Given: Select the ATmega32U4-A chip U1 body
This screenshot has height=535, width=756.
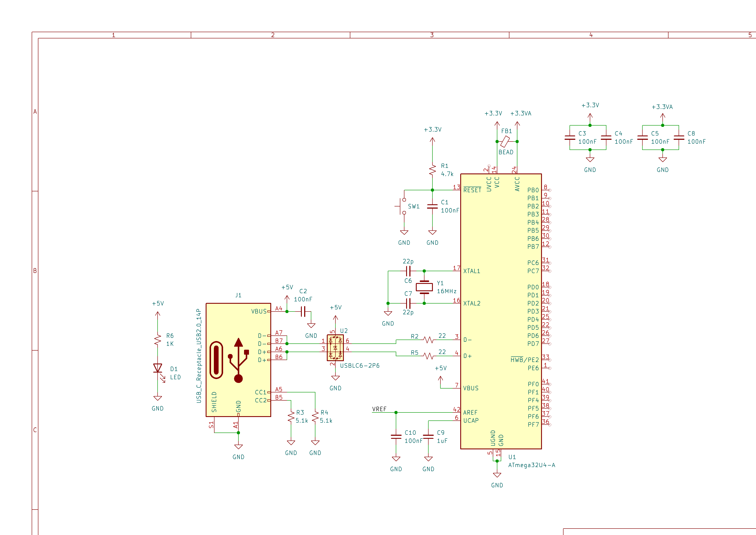Looking at the screenshot, I should [501, 311].
